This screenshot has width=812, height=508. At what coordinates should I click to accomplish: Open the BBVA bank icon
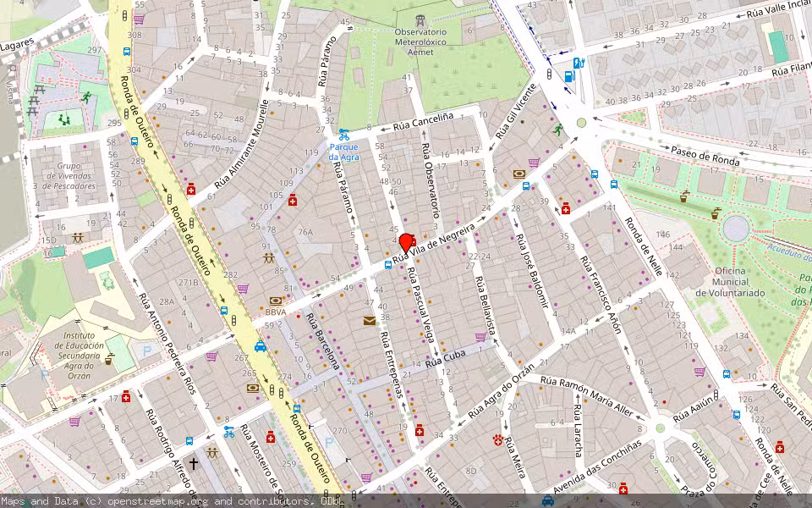[x=276, y=301]
